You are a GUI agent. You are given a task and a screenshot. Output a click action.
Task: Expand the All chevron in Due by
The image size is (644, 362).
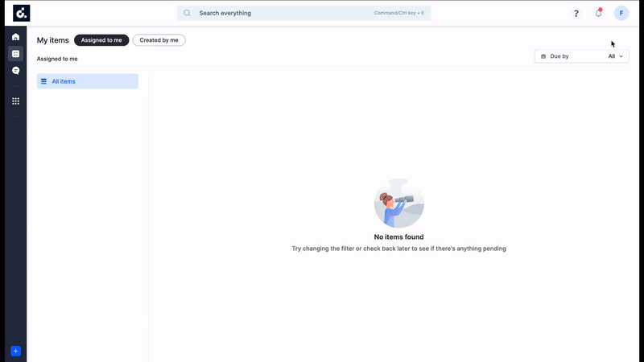621,56
